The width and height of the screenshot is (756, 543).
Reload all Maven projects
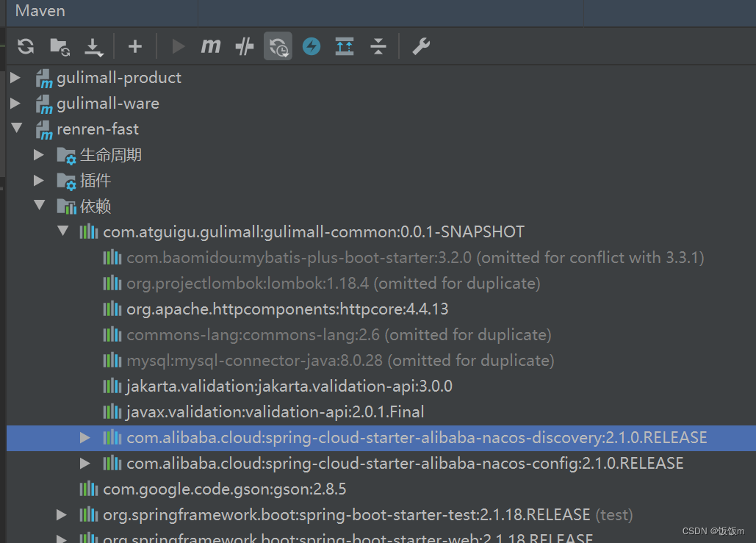[26, 46]
